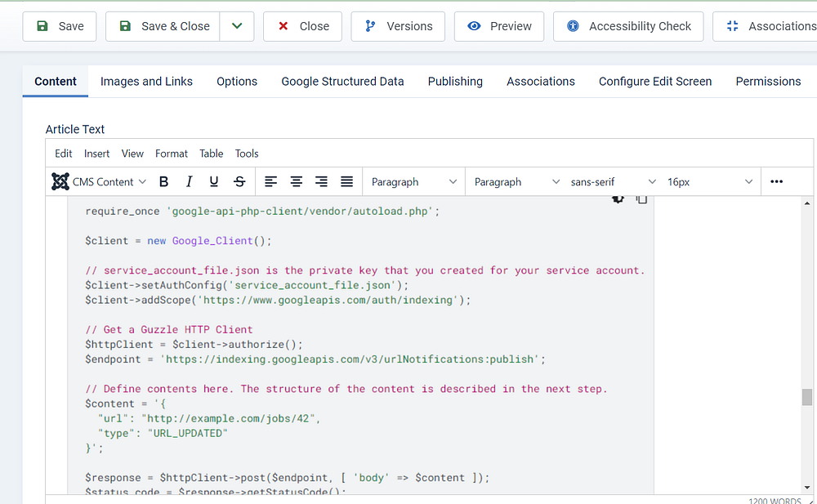Open the Google Structured Data tab
The image size is (817, 504).
(342, 82)
